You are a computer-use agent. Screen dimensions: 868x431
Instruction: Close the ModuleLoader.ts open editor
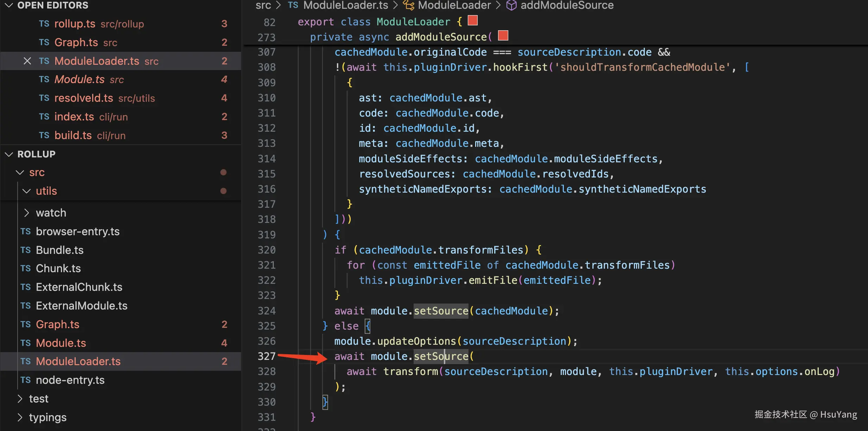27,61
